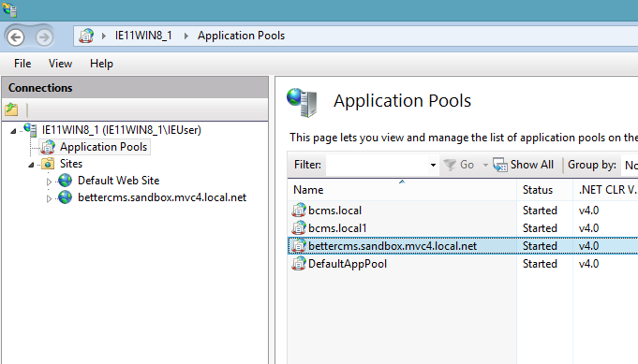Click Started status of DefaultAppPool

(x=540, y=264)
